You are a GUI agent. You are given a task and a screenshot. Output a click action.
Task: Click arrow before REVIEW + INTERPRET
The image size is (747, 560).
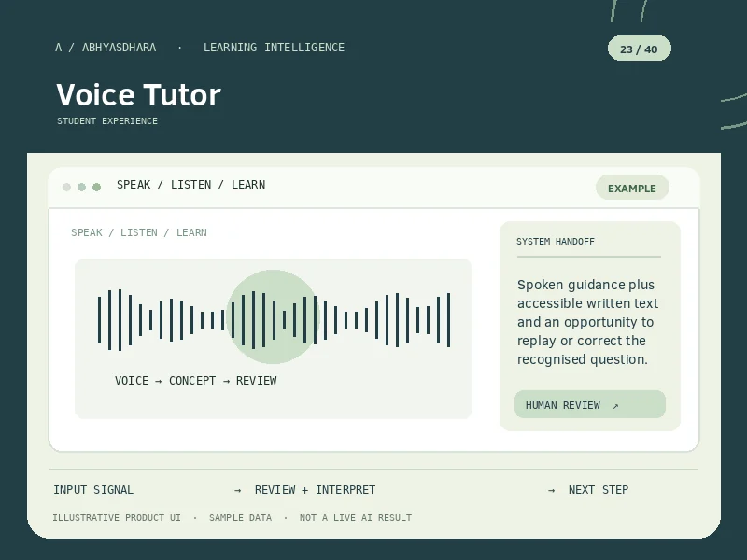[x=238, y=491]
